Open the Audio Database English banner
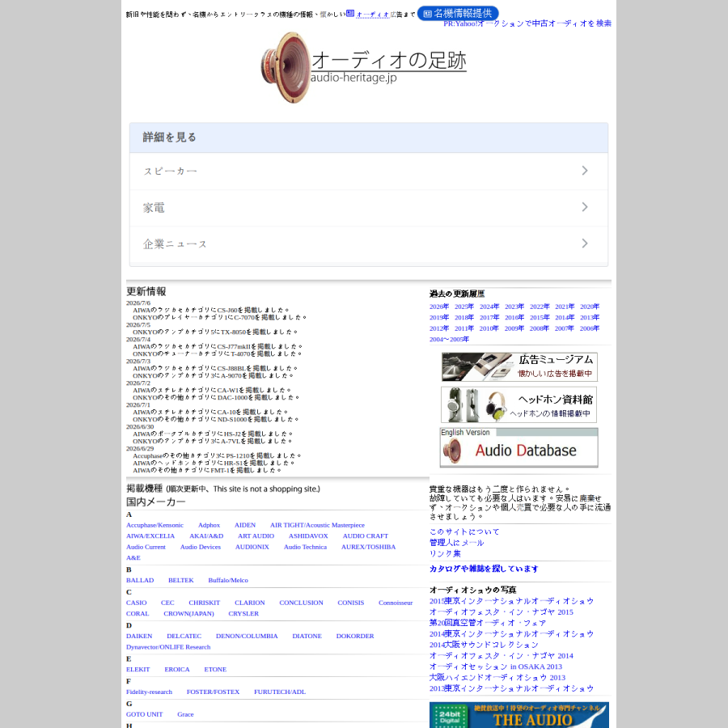Viewport: 728px width, 728px height. pos(518,447)
